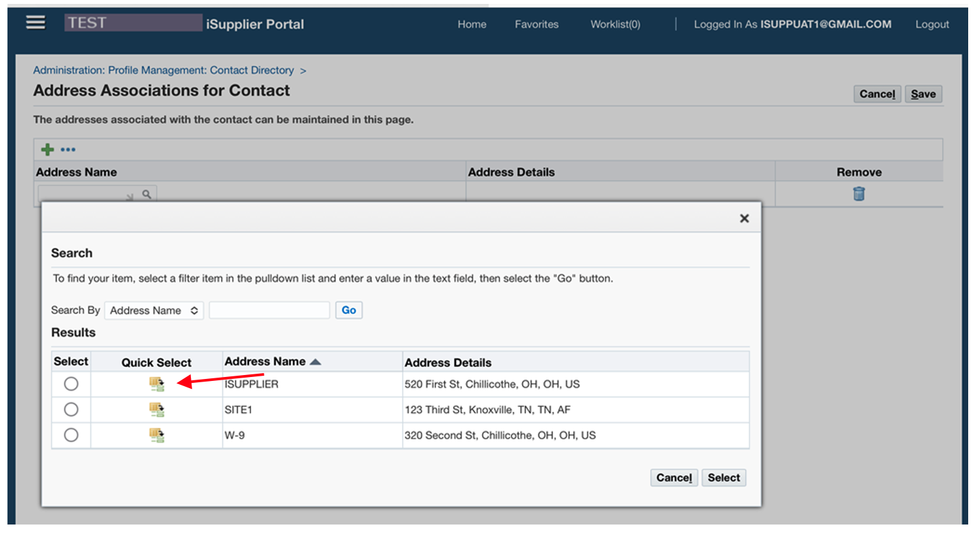The image size is (980, 535).
Task: Open Favorites in the top navigation
Action: tap(537, 24)
